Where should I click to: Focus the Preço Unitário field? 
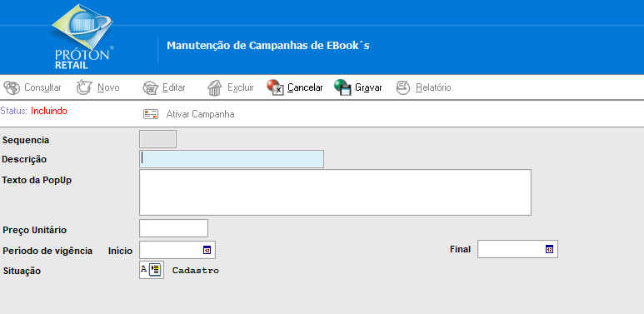[174, 228]
